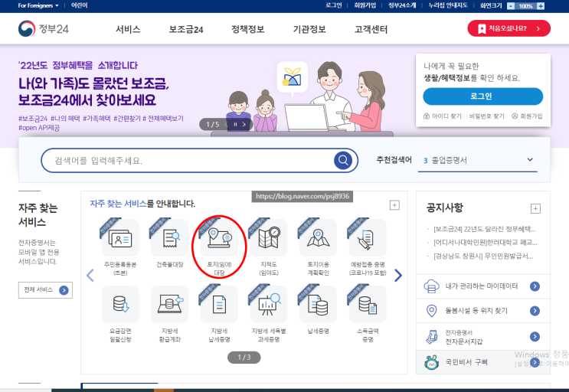Open 국민비서 구삐 link
The width and height of the screenshot is (569, 392).
(482, 362)
